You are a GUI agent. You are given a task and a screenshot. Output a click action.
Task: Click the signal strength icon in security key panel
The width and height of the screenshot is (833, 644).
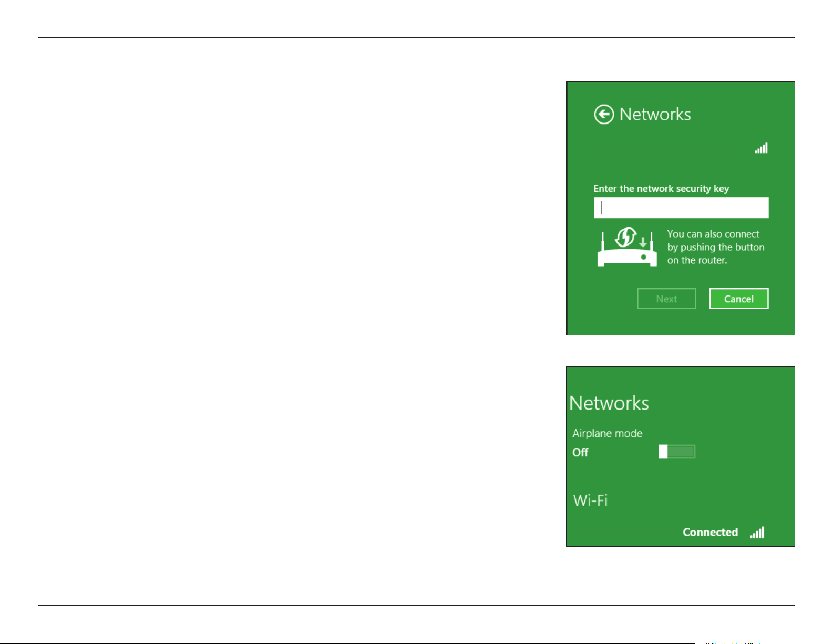(761, 148)
